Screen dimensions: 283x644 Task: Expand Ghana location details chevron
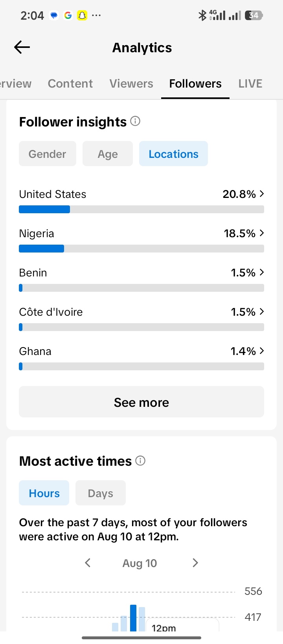click(262, 351)
